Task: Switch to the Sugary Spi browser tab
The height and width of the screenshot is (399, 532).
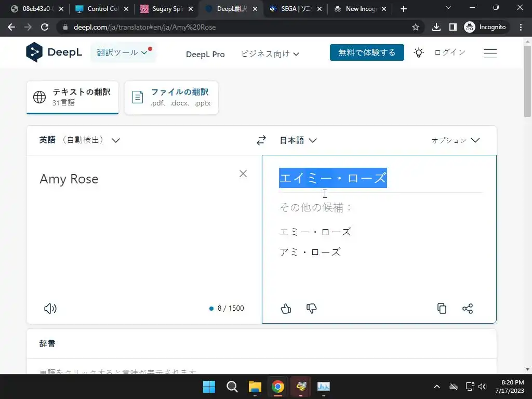Action: tap(167, 9)
